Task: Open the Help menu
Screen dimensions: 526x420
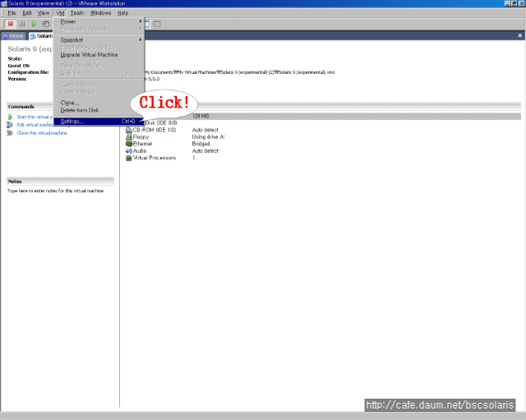Action: (x=122, y=13)
